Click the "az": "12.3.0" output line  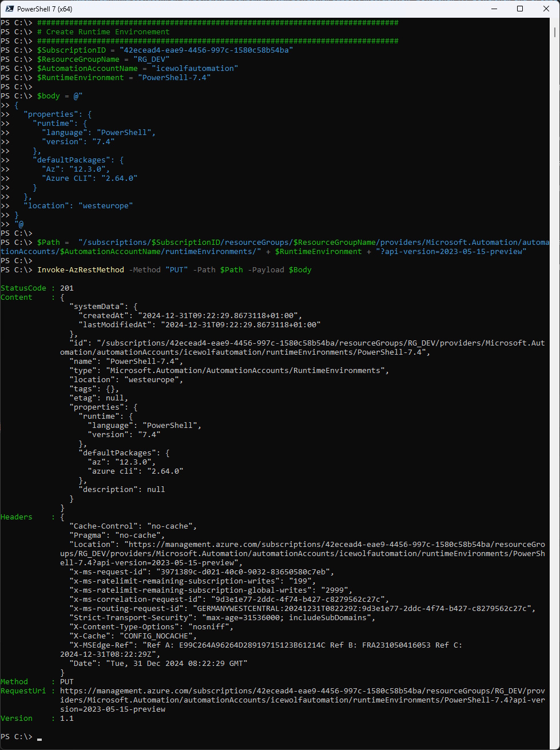pos(122,462)
